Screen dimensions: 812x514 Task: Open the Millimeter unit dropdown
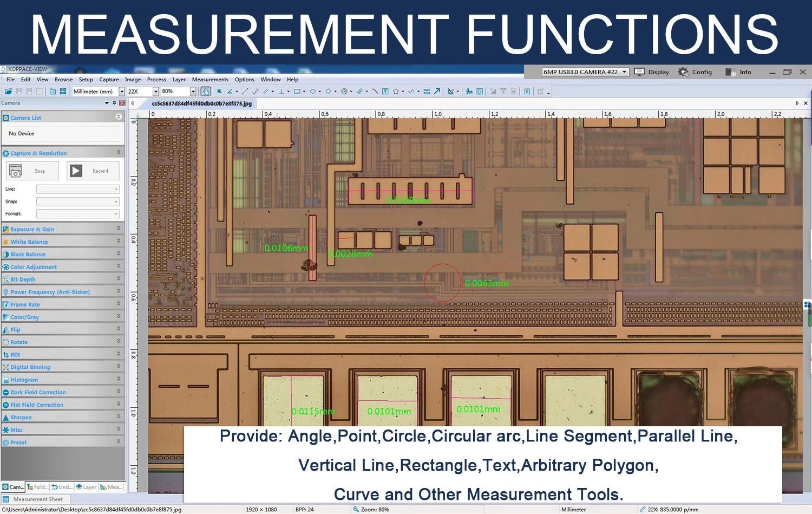[122, 92]
